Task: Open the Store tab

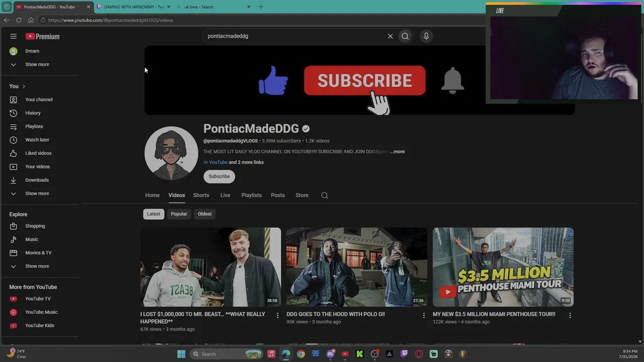Action: coord(302,195)
